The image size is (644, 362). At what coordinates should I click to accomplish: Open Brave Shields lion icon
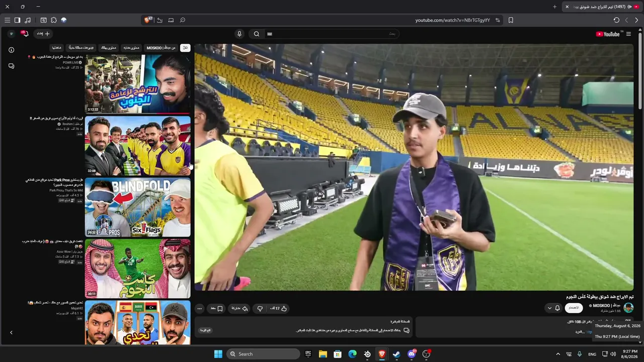click(x=148, y=20)
